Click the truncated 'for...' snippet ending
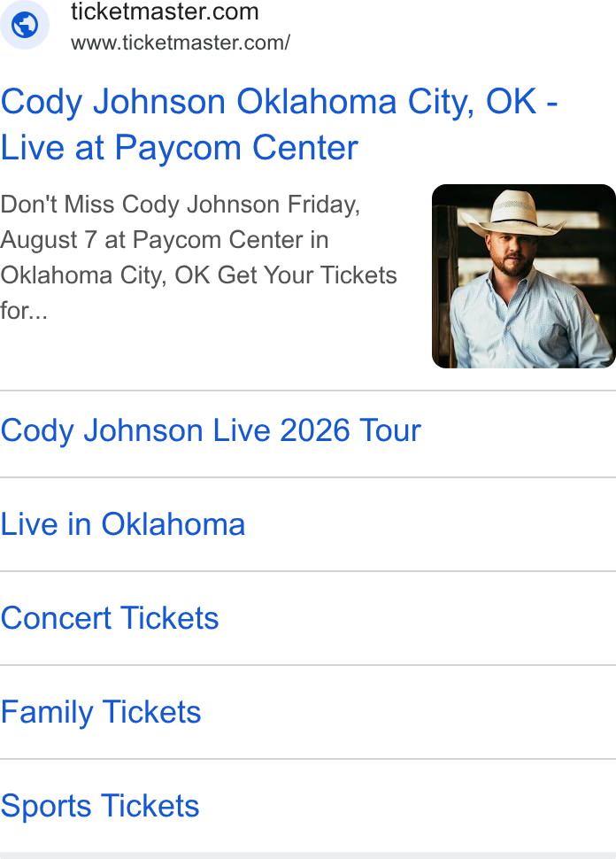Screen dimensions: 616x859 24,311
